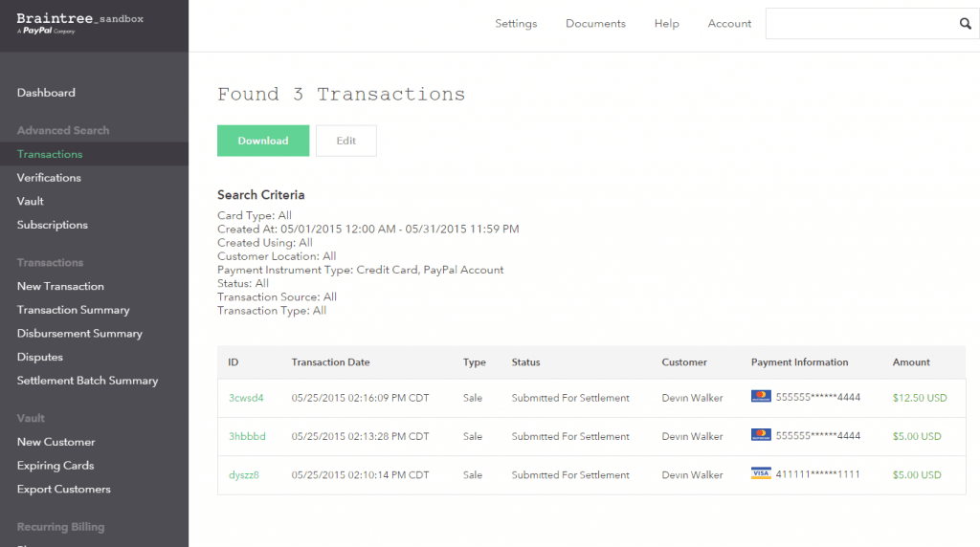Go to Dashboard in sidebar
Viewport: 980px width, 547px height.
coord(46,93)
